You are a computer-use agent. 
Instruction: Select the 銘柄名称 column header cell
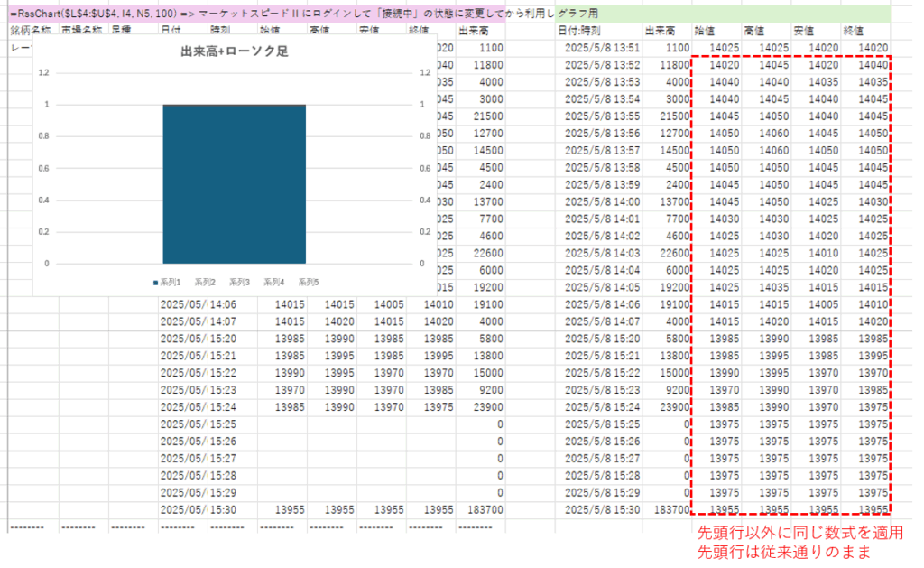[33, 31]
